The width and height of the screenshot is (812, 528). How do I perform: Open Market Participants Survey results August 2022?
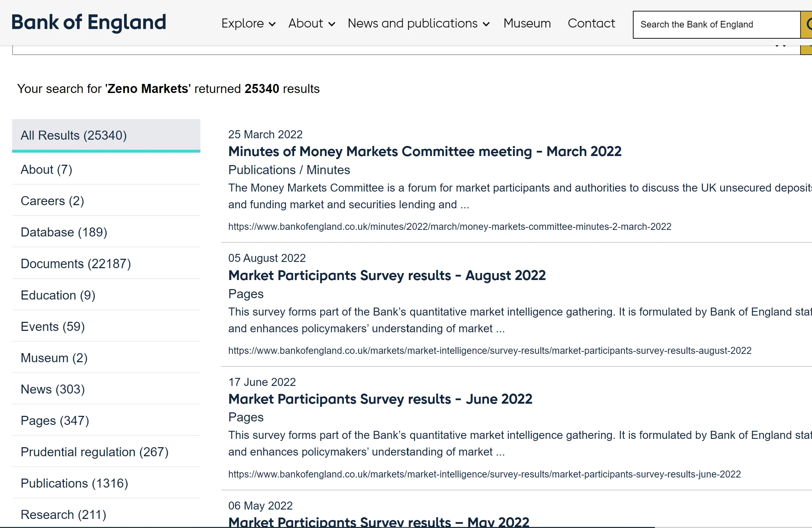[x=387, y=275]
